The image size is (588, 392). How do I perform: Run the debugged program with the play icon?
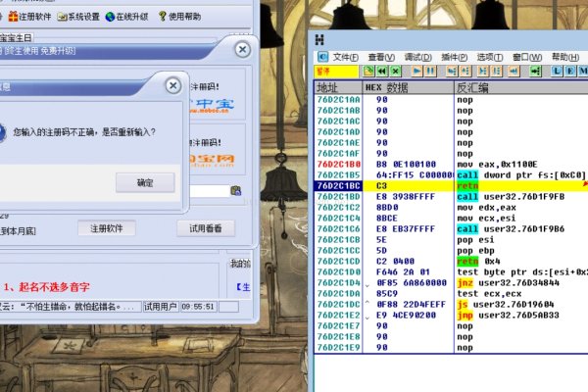click(416, 71)
